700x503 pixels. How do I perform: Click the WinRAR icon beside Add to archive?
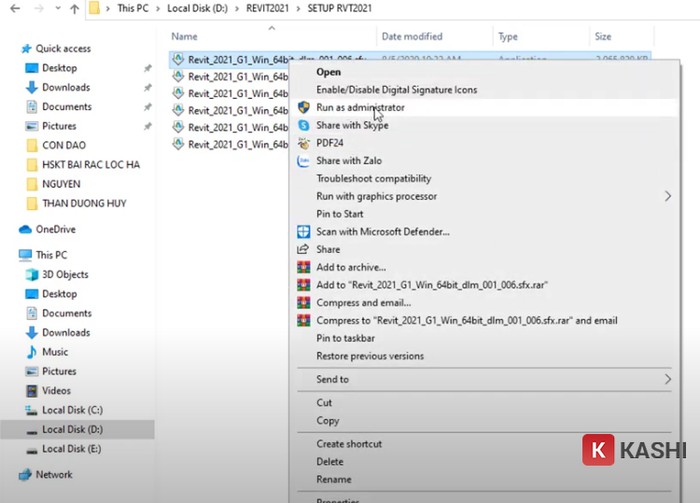pyautogui.click(x=304, y=267)
